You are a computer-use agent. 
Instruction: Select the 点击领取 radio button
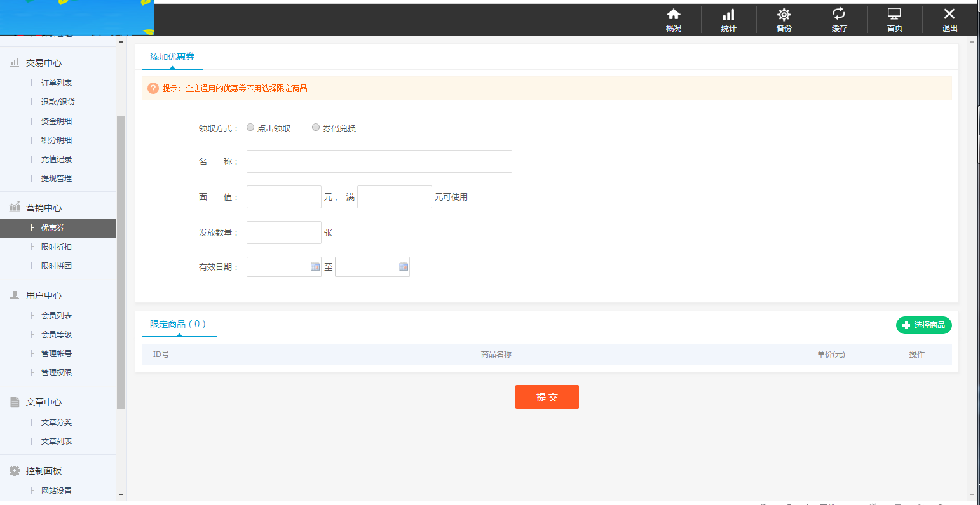[x=250, y=127]
